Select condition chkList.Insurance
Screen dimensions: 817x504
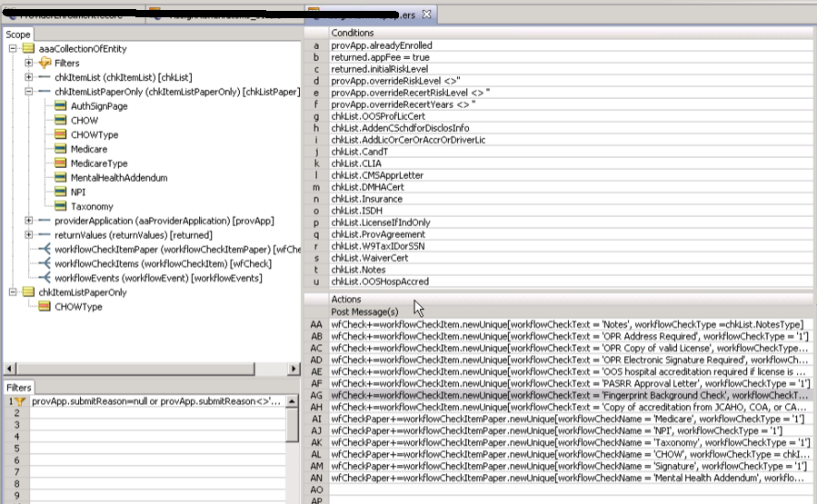tap(571, 199)
